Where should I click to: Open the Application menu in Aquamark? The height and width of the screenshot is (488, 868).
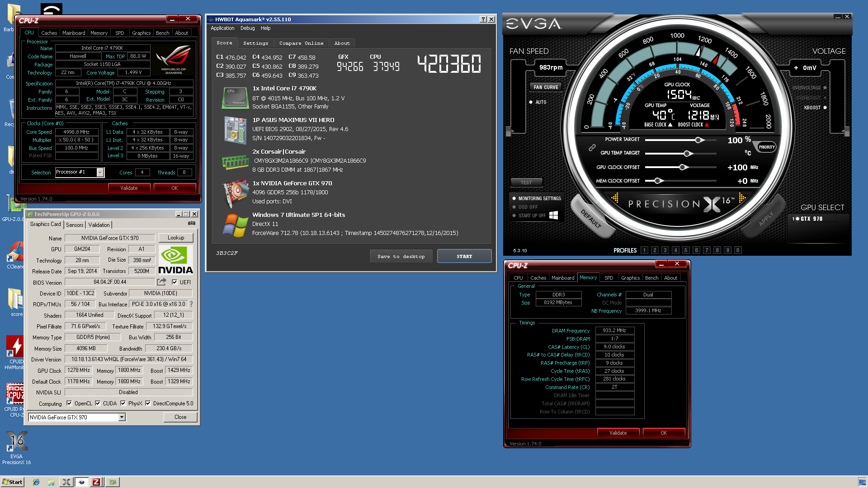tap(222, 28)
